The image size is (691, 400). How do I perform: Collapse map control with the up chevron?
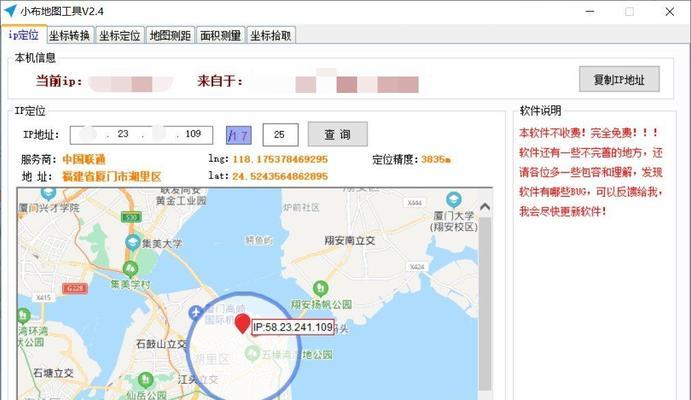pyautogui.click(x=485, y=207)
